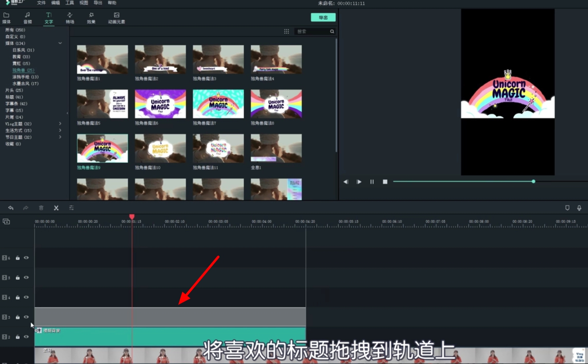Click the green 导出 export button
Screen dimensions: 588x364
tap(323, 18)
